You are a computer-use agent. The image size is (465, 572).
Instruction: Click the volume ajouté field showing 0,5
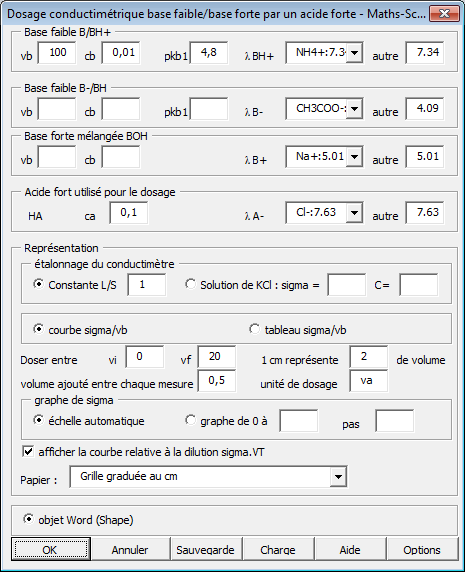pos(217,381)
